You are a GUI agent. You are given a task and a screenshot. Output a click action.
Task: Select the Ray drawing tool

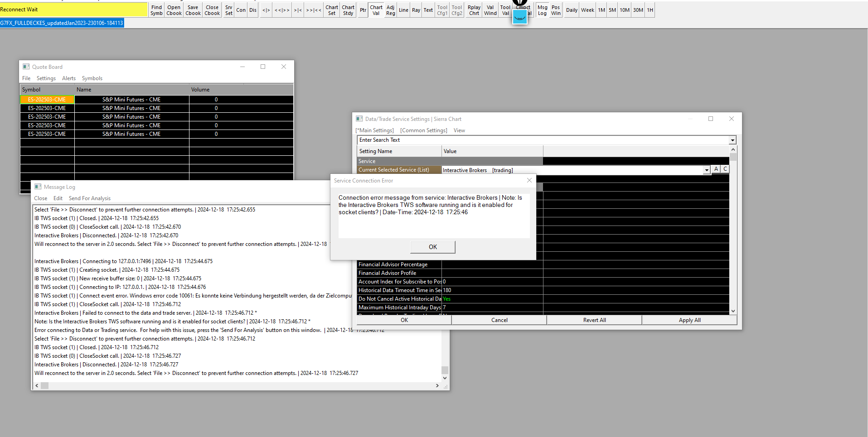click(x=416, y=10)
